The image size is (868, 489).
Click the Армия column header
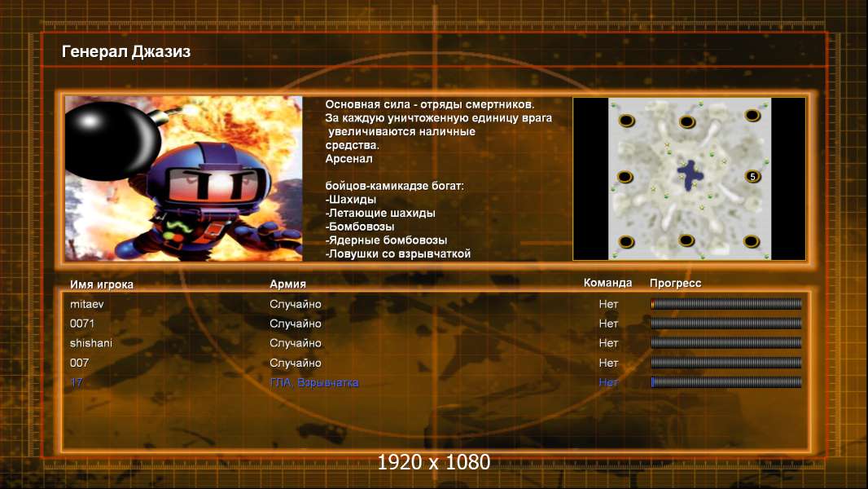(x=288, y=284)
